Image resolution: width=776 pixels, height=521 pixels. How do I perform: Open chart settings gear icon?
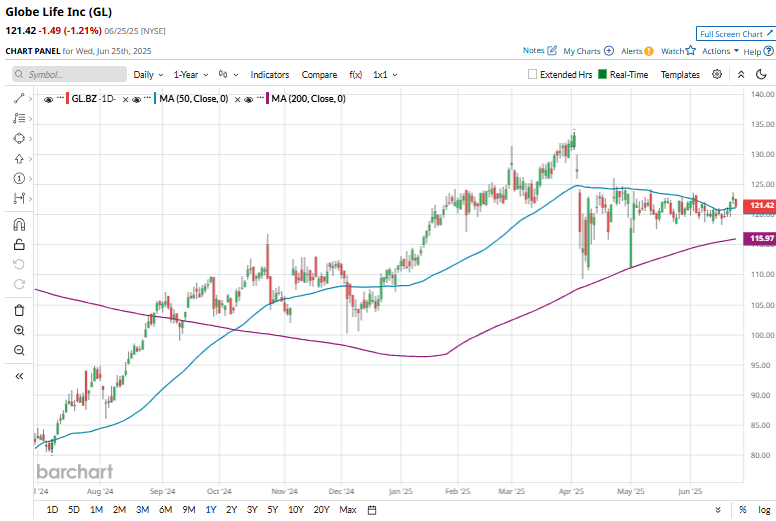(717, 74)
